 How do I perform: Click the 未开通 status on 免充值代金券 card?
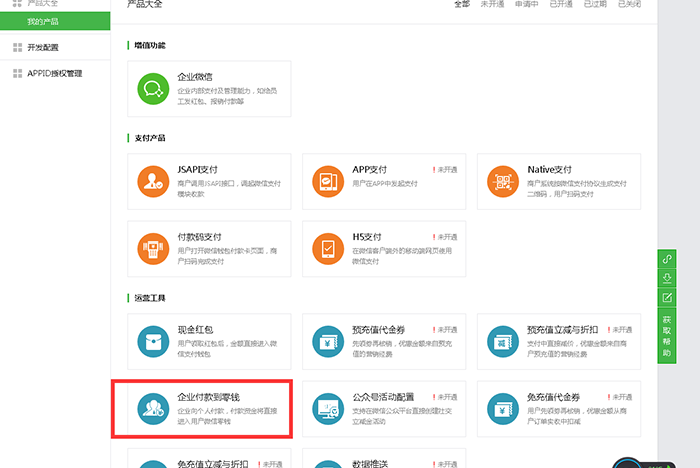[x=620, y=397]
